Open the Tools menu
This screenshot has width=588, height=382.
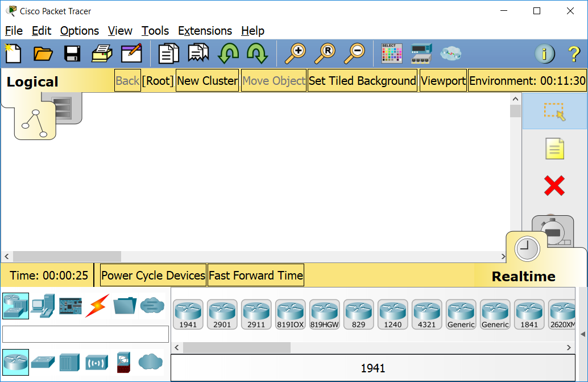155,31
